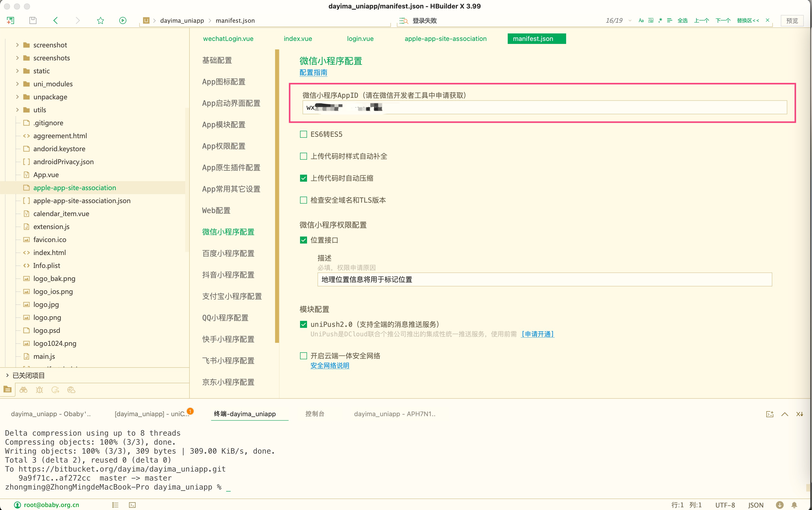Screen dimensions: 812x510
Task: Click the debug bug icon below project tree
Action: (x=39, y=390)
